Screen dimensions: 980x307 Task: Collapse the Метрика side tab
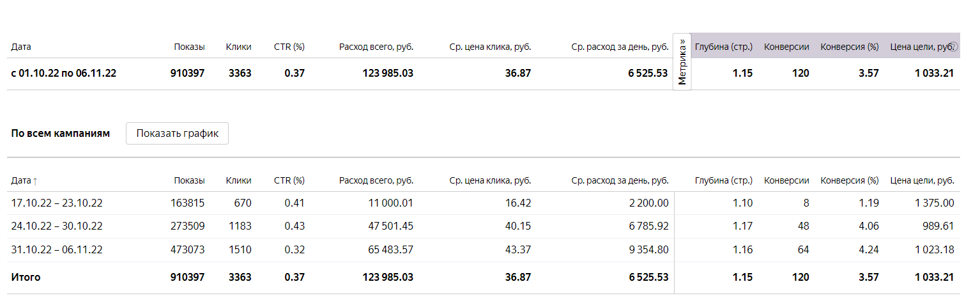[x=682, y=62]
